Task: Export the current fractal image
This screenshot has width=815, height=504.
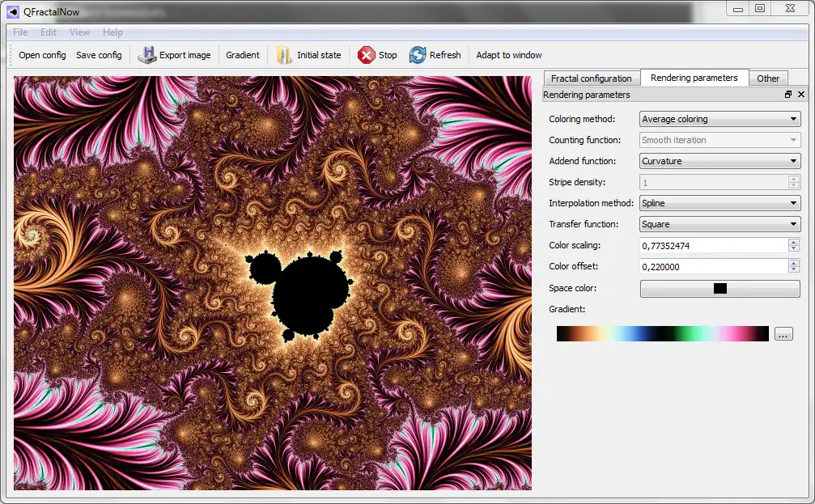Action: click(175, 55)
